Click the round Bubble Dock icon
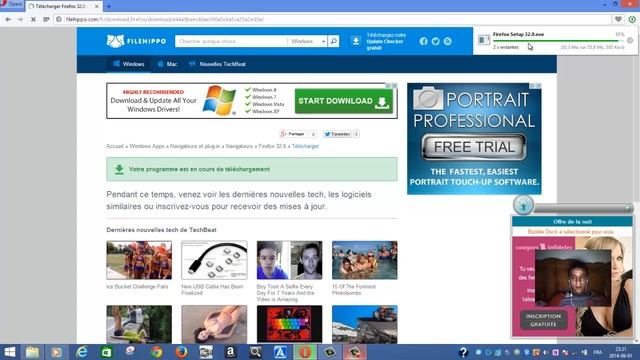 click(x=523, y=205)
